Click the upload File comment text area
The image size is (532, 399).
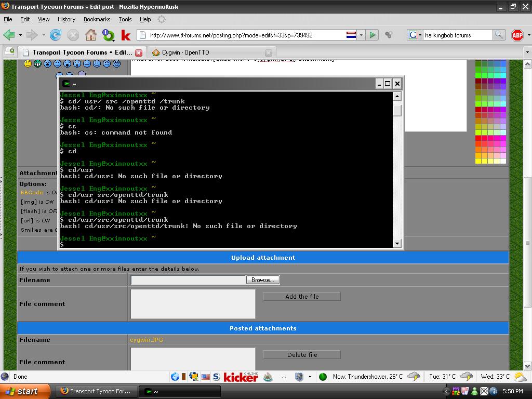[x=193, y=304]
